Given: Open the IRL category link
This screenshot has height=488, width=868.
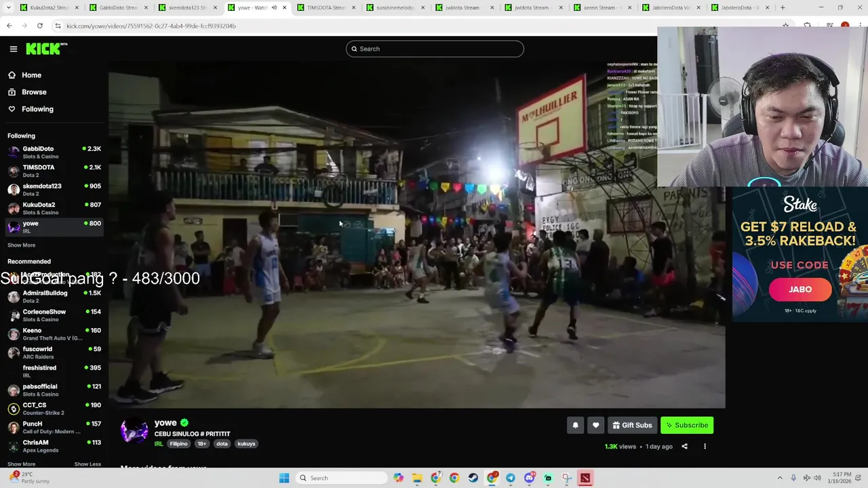Looking at the screenshot, I should coord(159,444).
